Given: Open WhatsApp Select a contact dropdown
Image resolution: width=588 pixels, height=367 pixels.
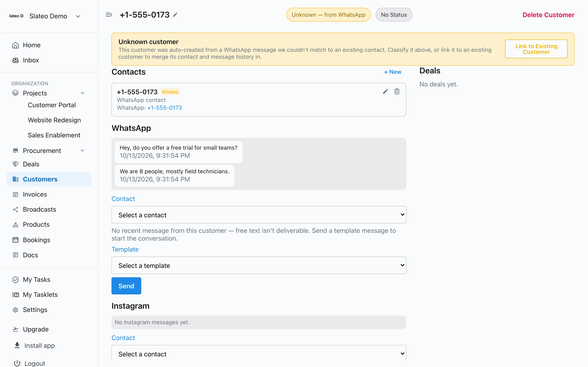Looking at the screenshot, I should [259, 215].
